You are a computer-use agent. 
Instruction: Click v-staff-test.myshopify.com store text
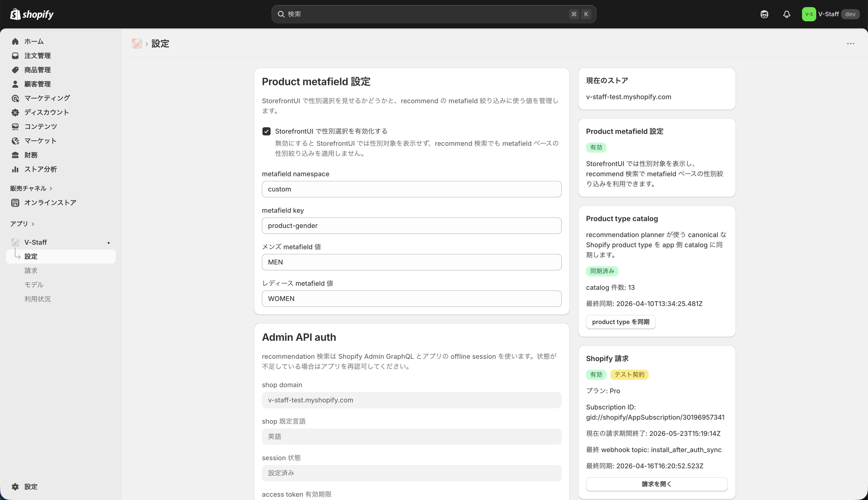tap(628, 97)
